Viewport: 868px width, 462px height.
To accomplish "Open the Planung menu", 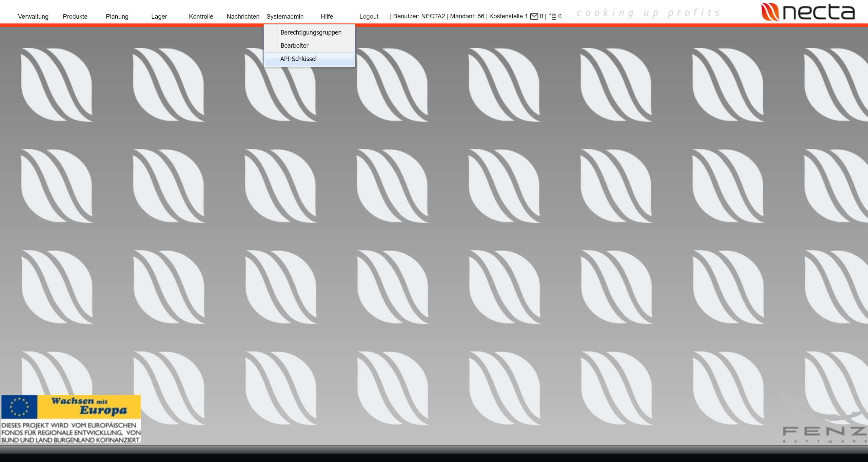I will (117, 17).
